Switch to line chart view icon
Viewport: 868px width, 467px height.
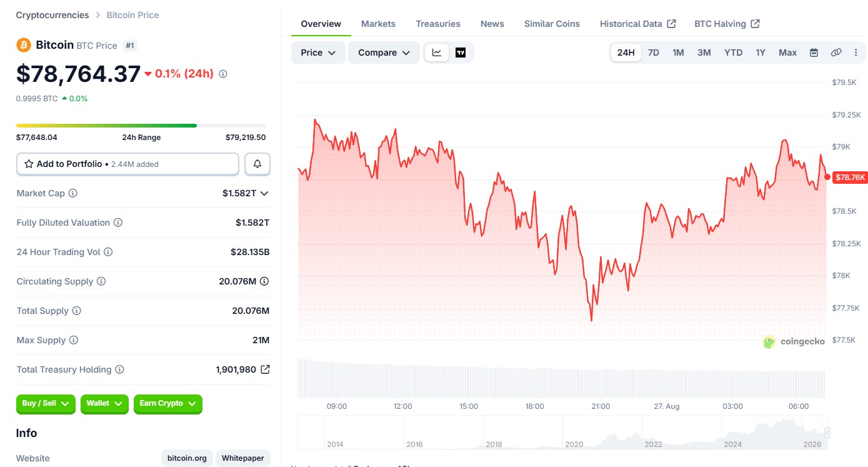pos(437,53)
